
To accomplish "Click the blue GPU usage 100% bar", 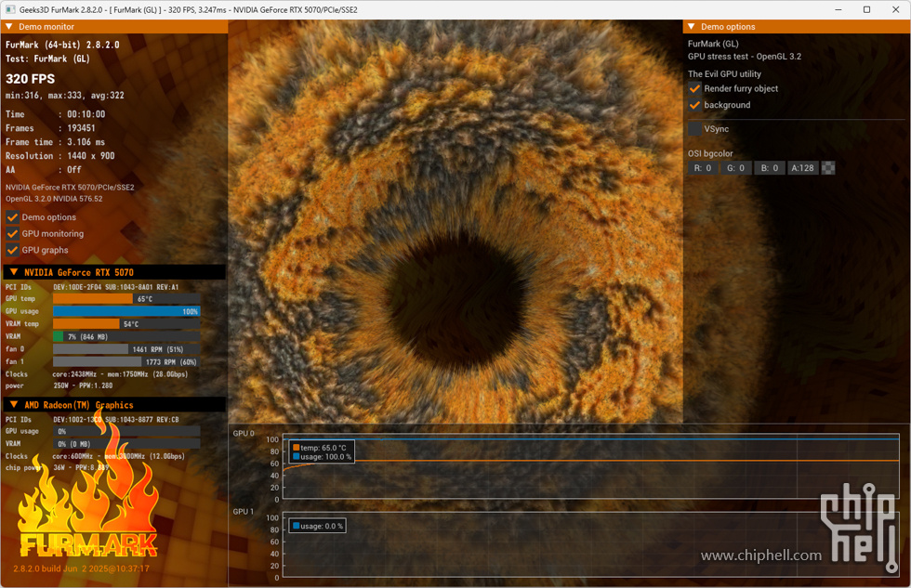I will tap(126, 311).
